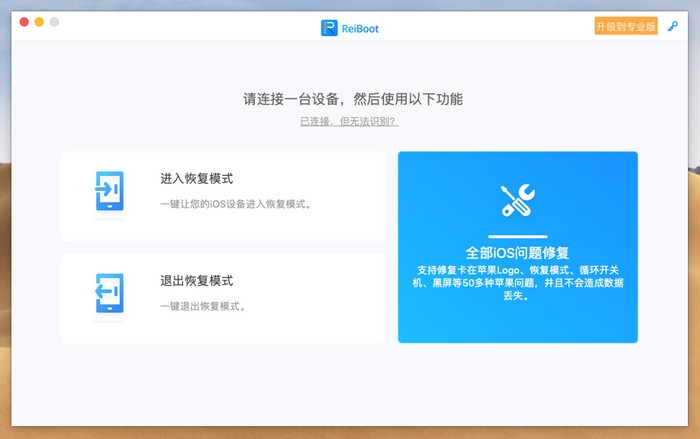Click the exit recovery mode phone icon

point(109,293)
